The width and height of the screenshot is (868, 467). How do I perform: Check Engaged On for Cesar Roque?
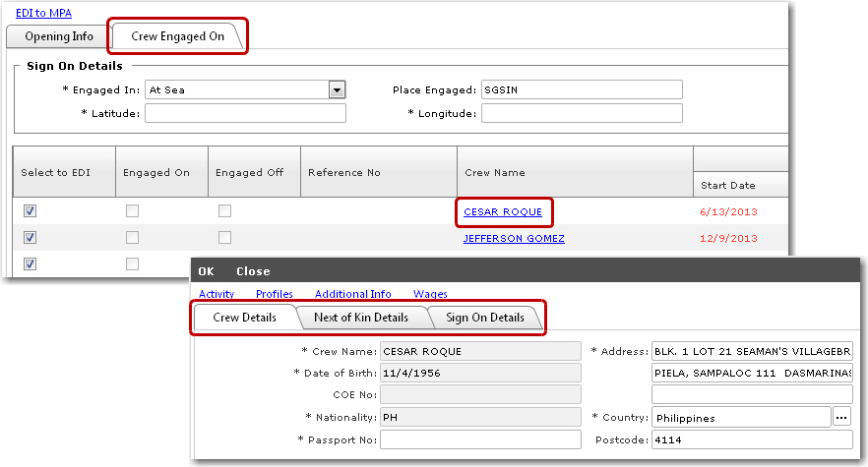coord(132,211)
